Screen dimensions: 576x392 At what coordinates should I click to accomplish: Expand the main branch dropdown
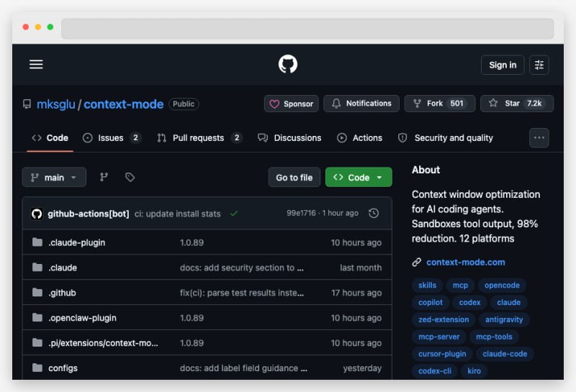[x=54, y=177]
